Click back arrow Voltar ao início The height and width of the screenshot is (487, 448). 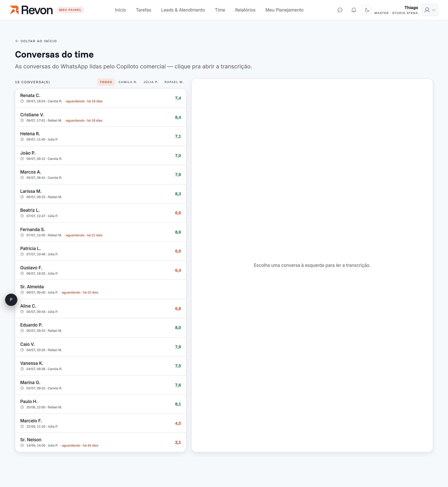point(36,41)
